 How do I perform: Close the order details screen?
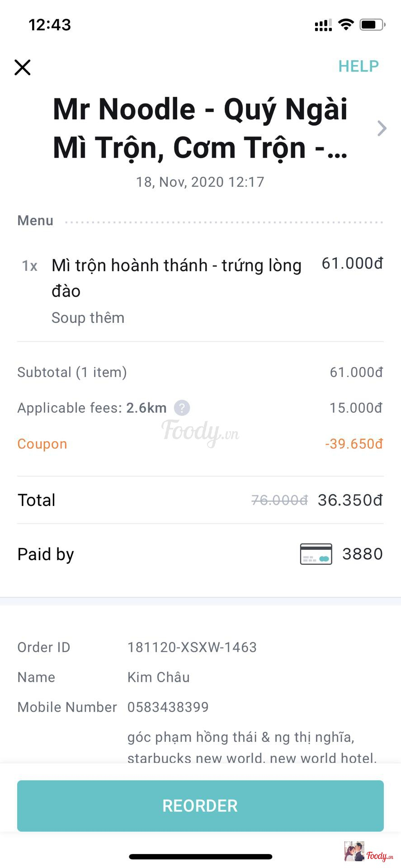(x=23, y=67)
